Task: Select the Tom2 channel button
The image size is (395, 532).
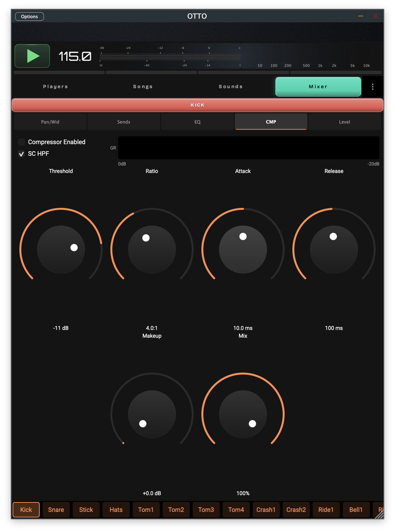Action: (176, 510)
